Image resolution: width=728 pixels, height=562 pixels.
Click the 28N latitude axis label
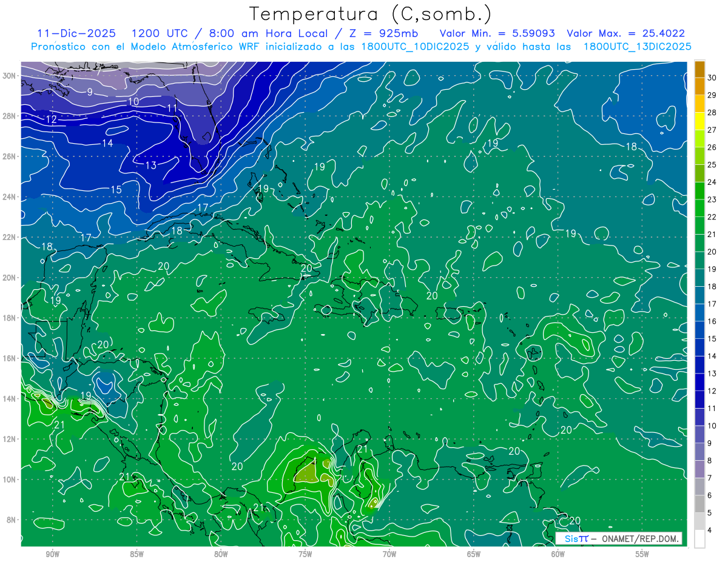9,116
